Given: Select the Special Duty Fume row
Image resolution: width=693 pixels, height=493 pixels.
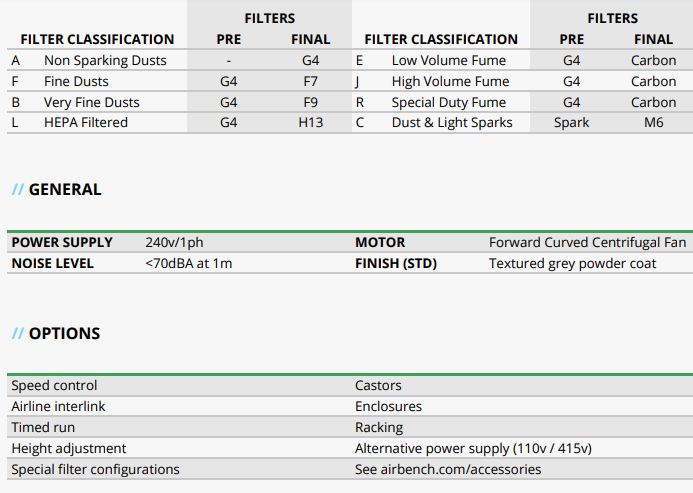Looking at the screenshot, I should coord(449,102).
